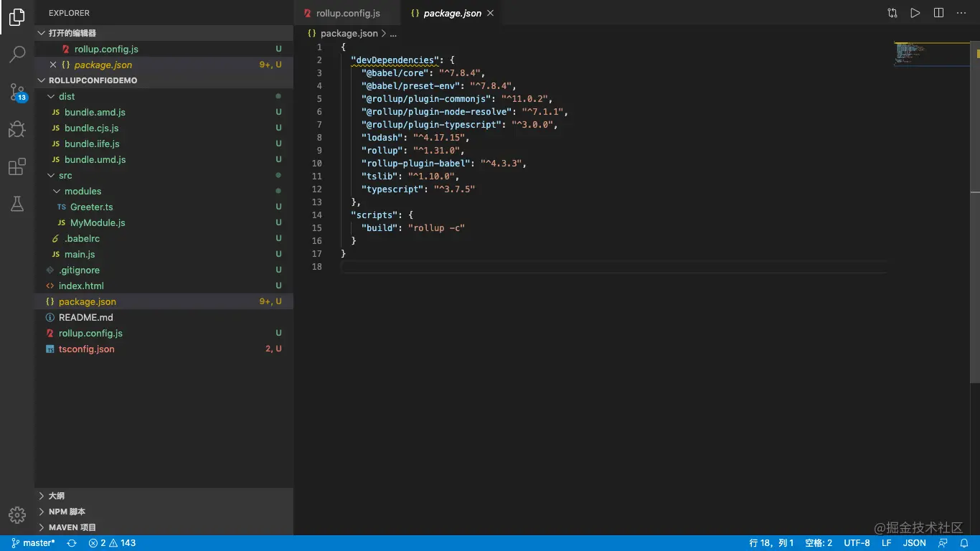Click cursor position 行 18, 列 1
This screenshot has height=551, width=980.
(x=771, y=543)
